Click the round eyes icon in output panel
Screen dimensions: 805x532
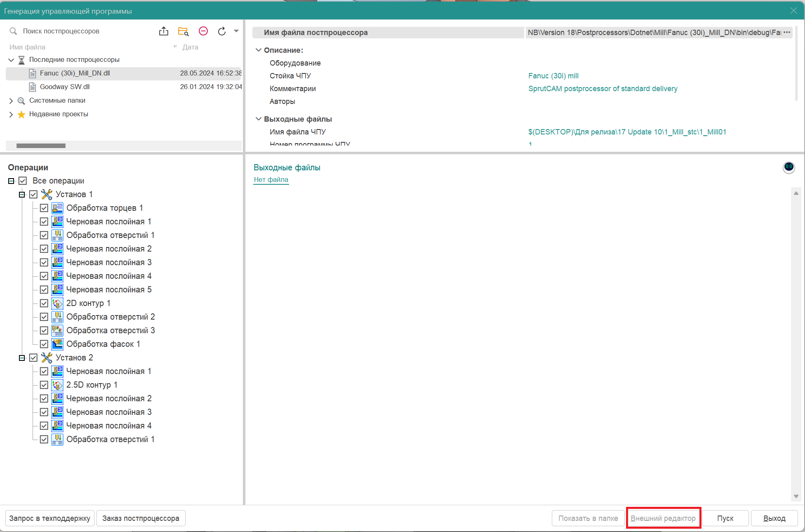coord(789,167)
